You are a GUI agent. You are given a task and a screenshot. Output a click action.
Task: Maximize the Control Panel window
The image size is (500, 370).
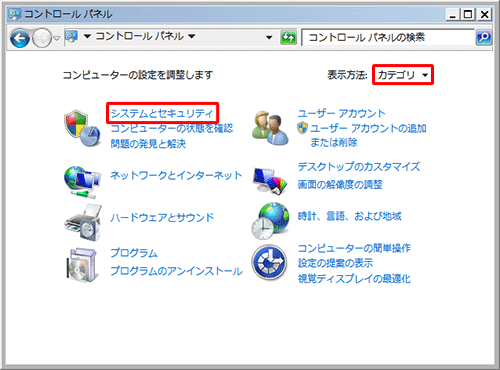tap(468, 14)
